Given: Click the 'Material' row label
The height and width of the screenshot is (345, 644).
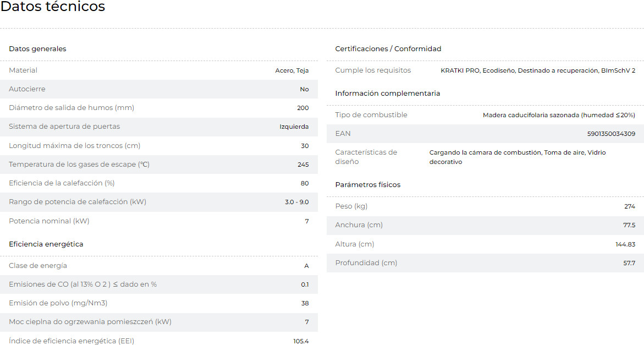Looking at the screenshot, I should coord(23,70).
